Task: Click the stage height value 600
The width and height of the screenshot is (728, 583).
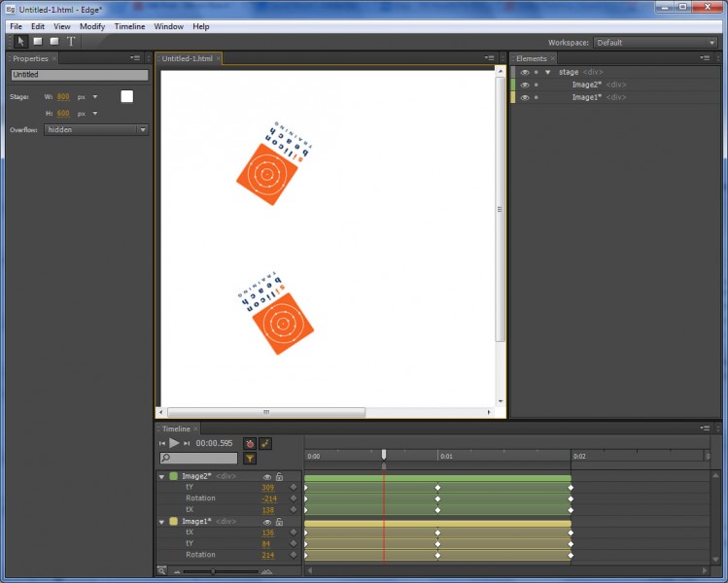Action: coord(63,114)
